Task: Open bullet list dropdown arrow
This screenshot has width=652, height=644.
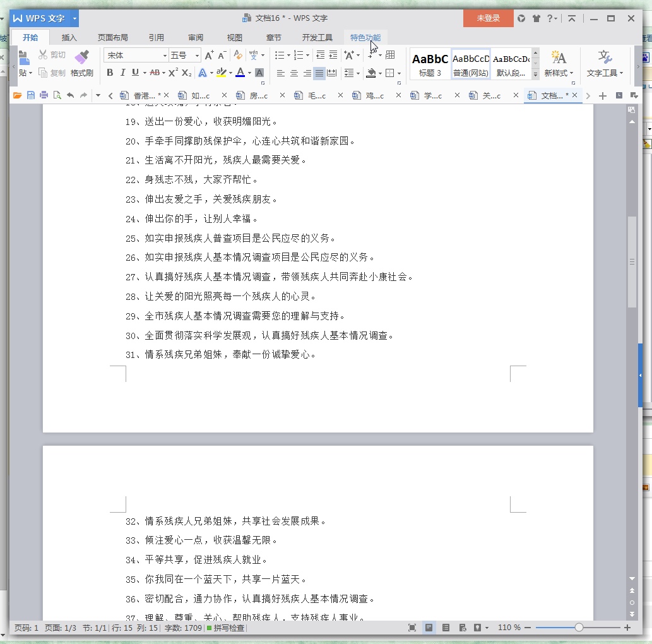Action: click(288, 56)
